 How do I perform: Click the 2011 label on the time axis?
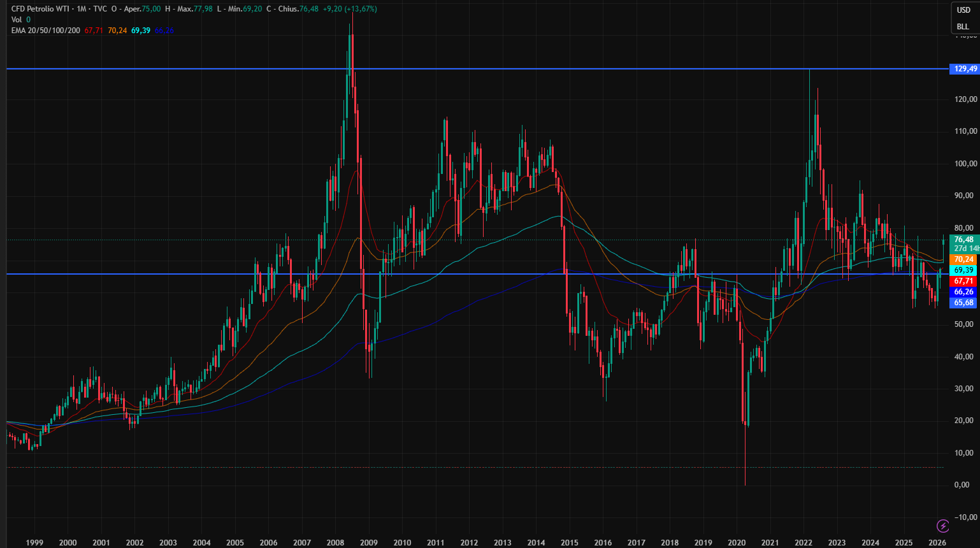click(x=436, y=543)
